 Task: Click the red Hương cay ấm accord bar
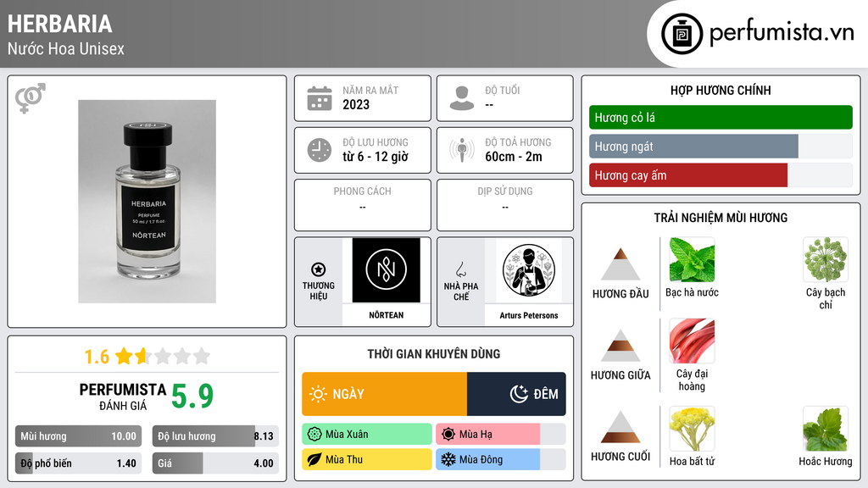pyautogui.click(x=721, y=175)
